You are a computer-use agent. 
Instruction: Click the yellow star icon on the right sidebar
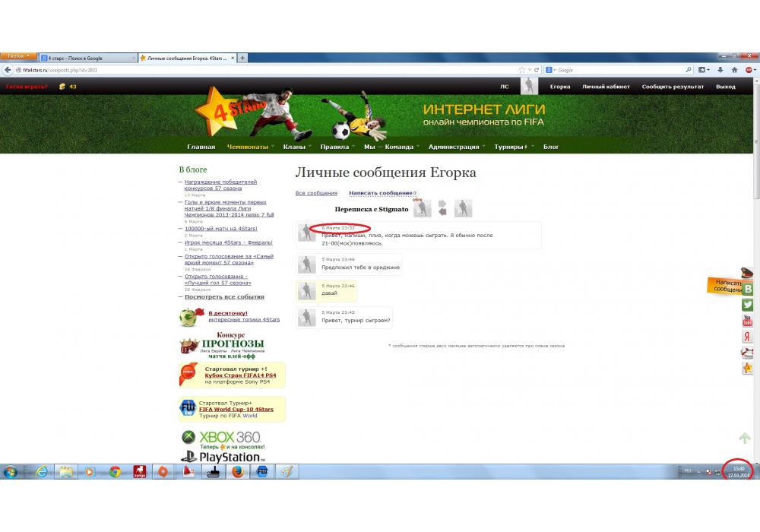coord(747,369)
